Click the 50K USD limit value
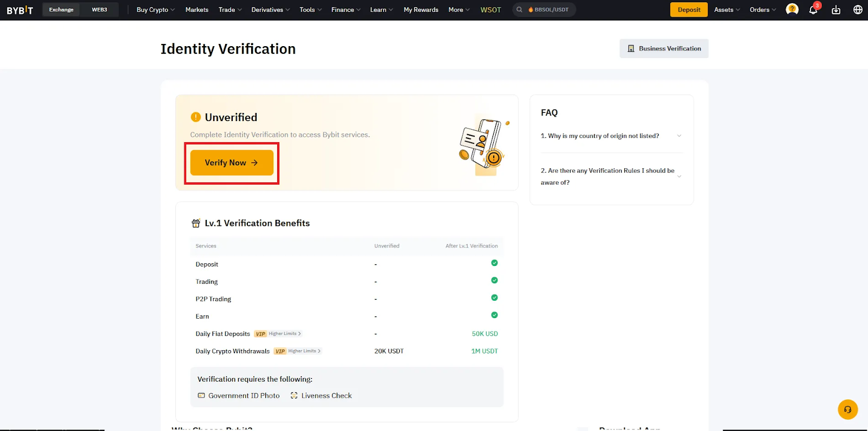The width and height of the screenshot is (868, 431). (x=484, y=334)
